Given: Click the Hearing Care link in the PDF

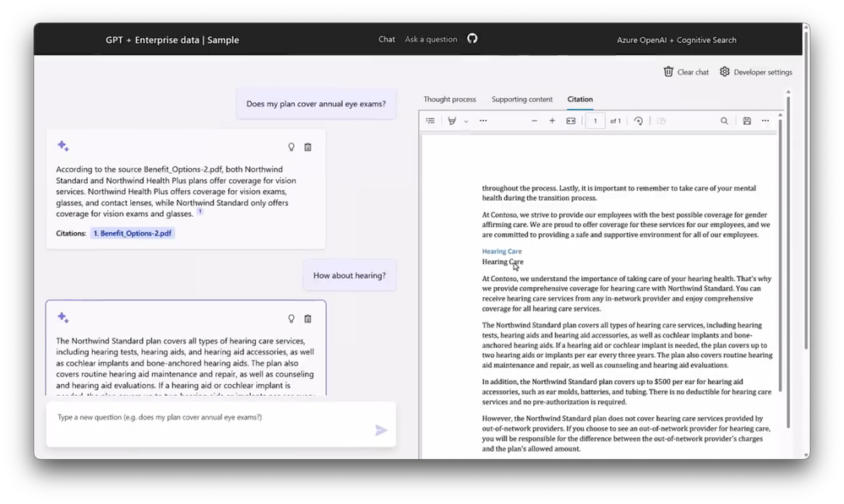Looking at the screenshot, I should 502,252.
